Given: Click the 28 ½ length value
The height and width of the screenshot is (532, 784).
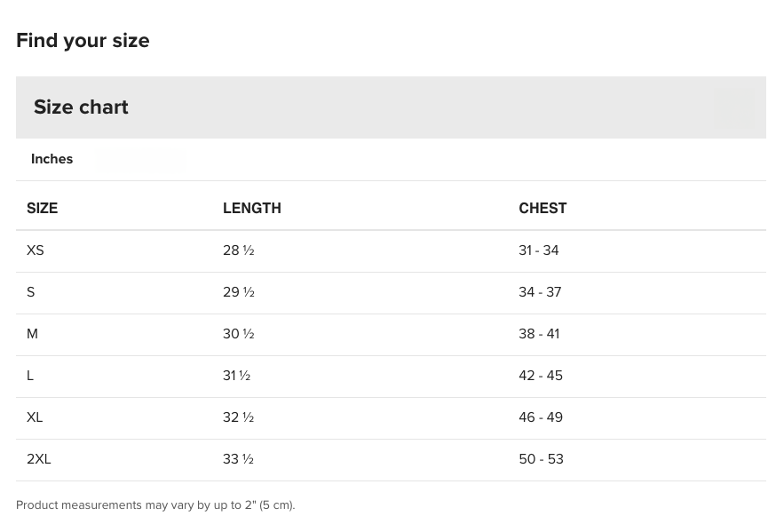Looking at the screenshot, I should 239,250.
